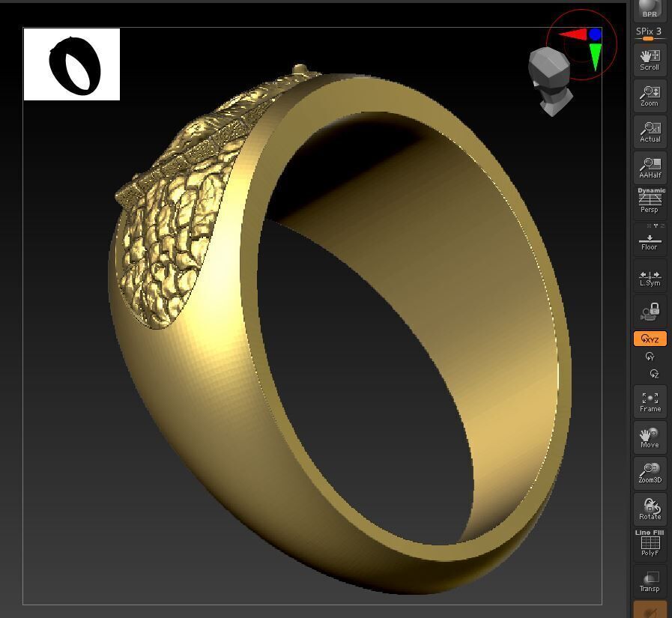Click the Dynamic label above Persp

pyautogui.click(x=651, y=190)
